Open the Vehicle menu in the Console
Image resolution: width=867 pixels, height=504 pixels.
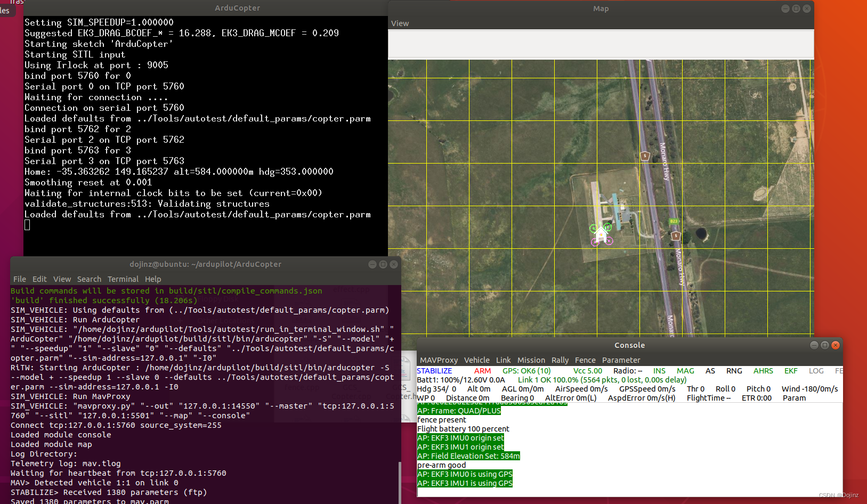pyautogui.click(x=476, y=360)
